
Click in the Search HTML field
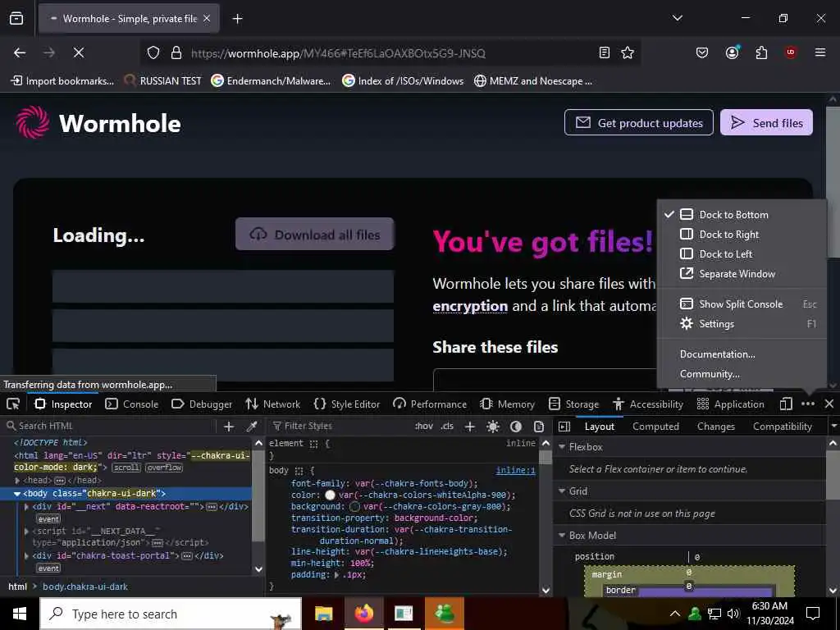(x=113, y=427)
